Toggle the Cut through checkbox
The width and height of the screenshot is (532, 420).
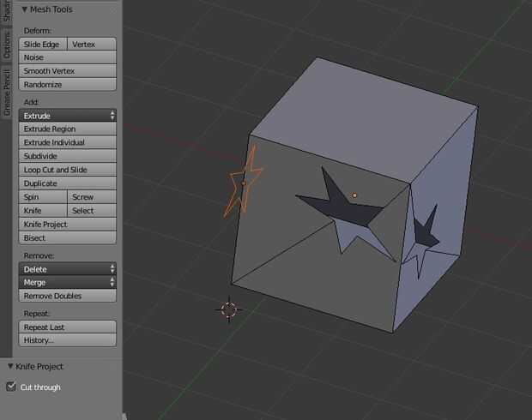(x=11, y=387)
